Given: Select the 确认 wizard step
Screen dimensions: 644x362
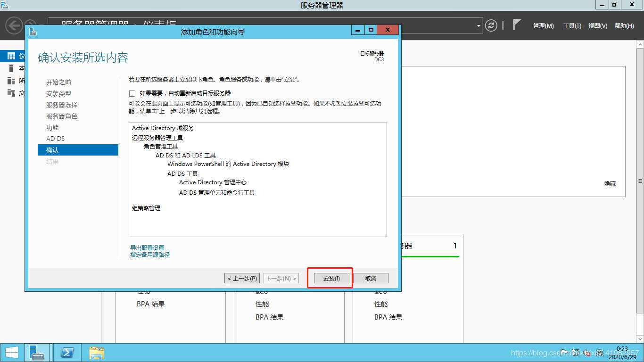Looking at the screenshot, I should (x=78, y=150).
